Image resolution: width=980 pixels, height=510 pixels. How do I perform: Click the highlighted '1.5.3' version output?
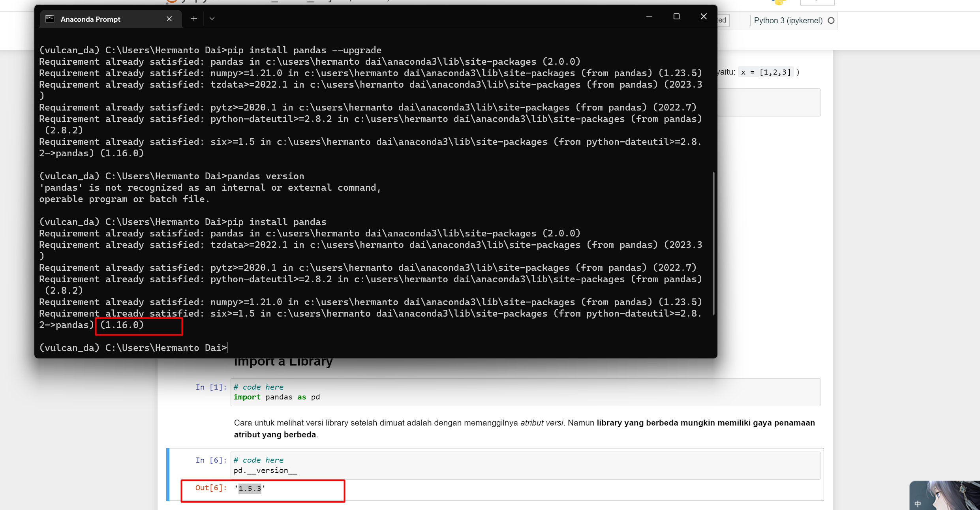(x=250, y=488)
